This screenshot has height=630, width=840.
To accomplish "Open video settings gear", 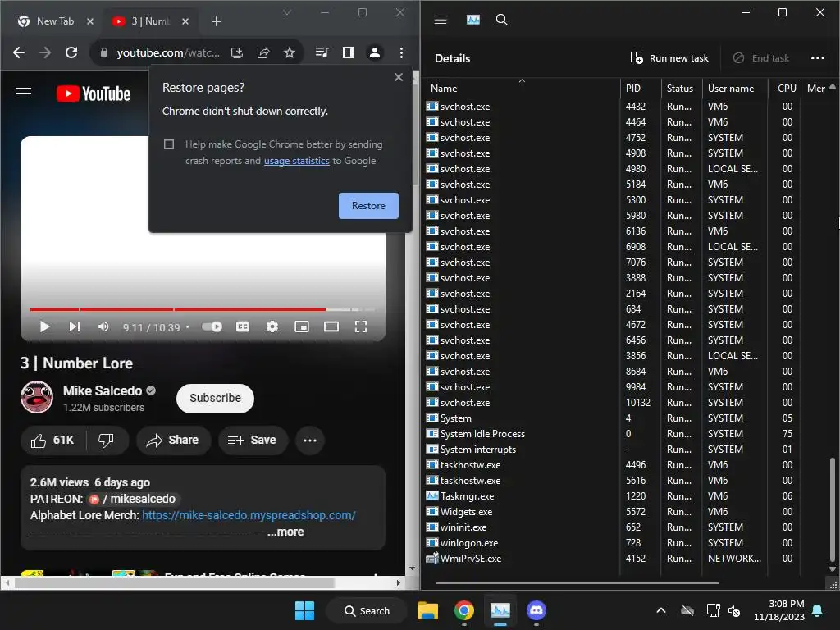I will [x=272, y=326].
